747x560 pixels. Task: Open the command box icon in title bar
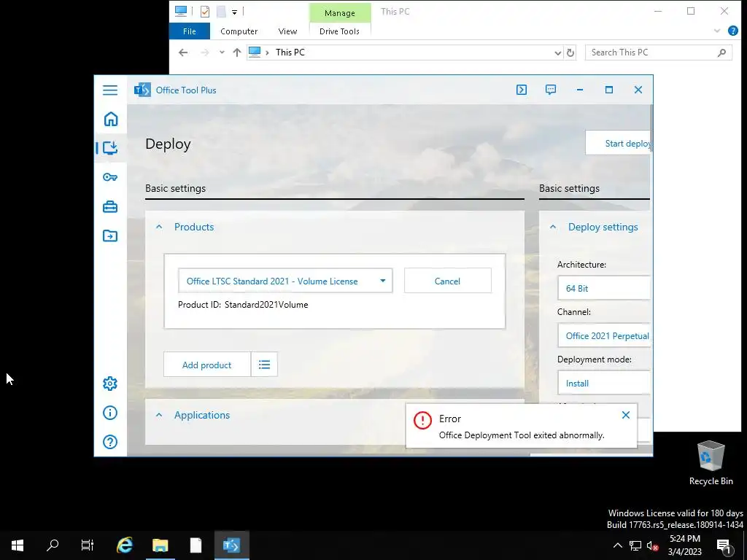522,90
